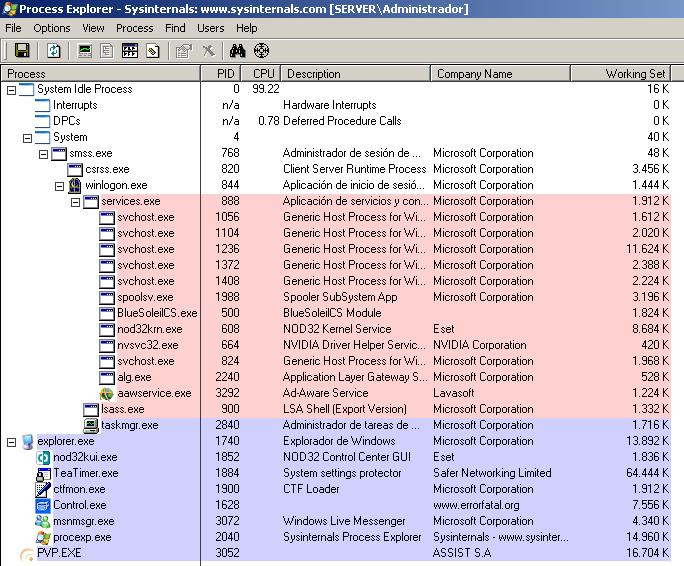This screenshot has height=566, width=684.
Task: Sort by the Working Set column header
Action: (620, 74)
